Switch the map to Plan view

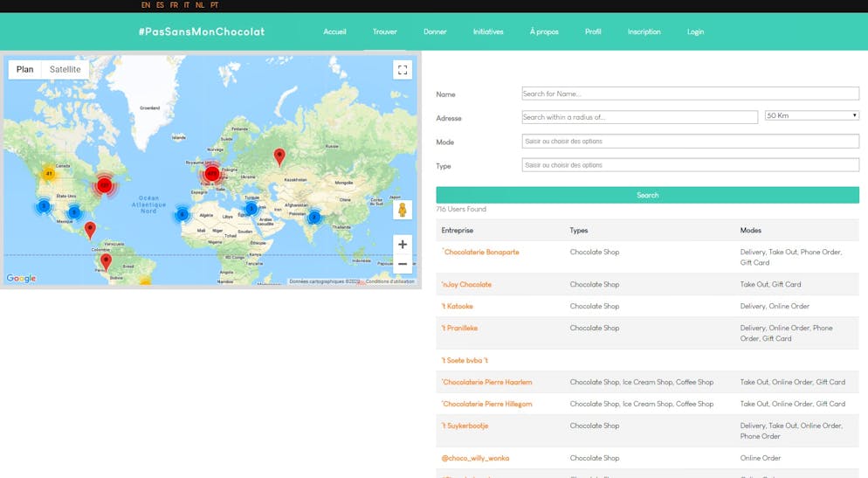click(x=25, y=69)
